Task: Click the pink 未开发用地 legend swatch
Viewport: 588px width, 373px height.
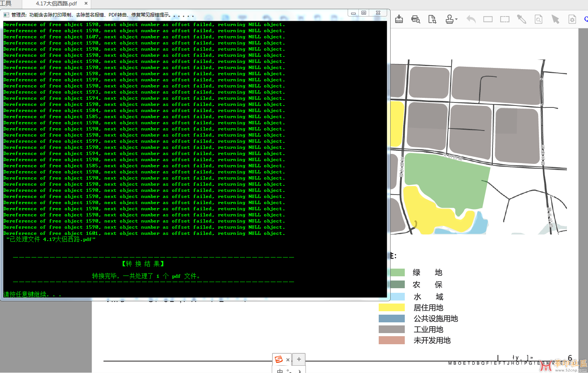Action: tap(392, 340)
